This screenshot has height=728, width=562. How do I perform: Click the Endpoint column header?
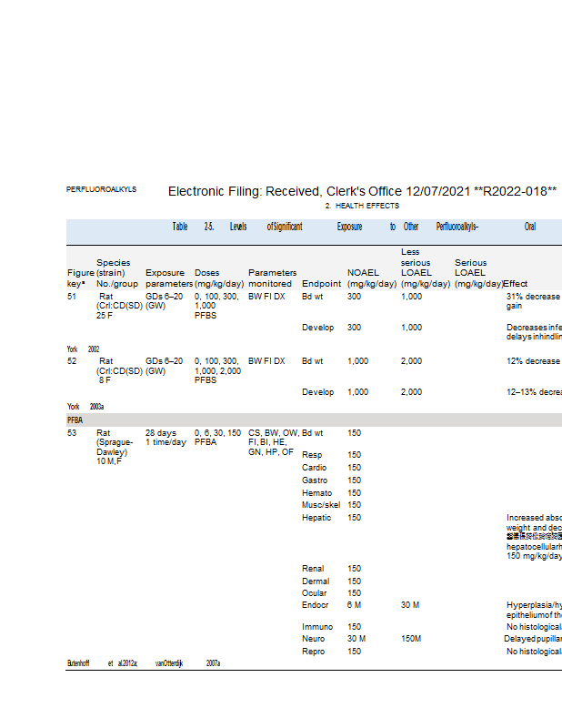coord(320,283)
